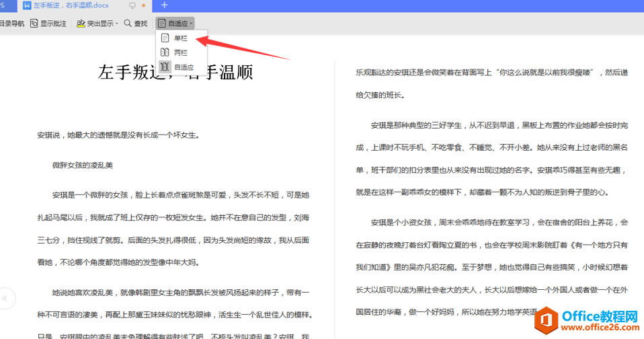Add a new tab with the plus button

(164, 5)
